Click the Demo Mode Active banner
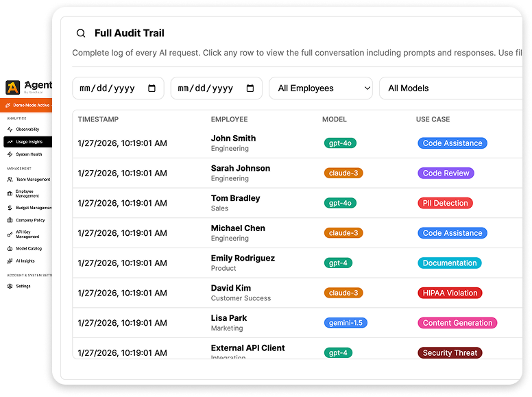Image resolution: width=532 pixels, height=397 pixels. pyautogui.click(x=26, y=105)
